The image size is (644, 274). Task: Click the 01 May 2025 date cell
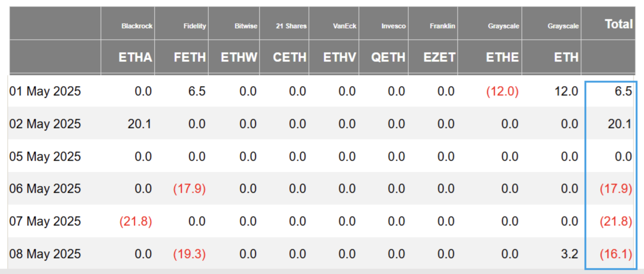coord(45,92)
